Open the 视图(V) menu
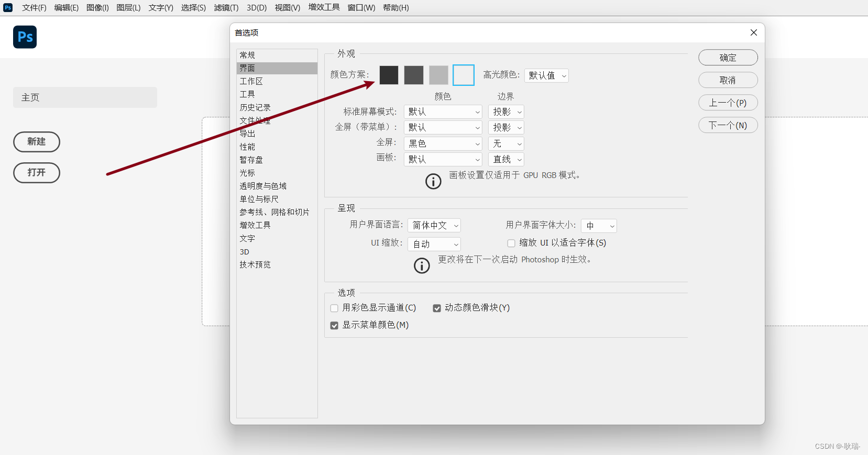Viewport: 868px width, 455px height. click(x=288, y=7)
